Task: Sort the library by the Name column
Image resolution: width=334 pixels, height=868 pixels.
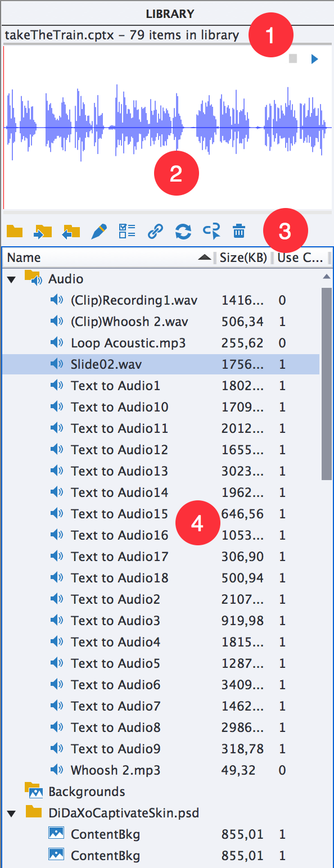Action: point(109,257)
